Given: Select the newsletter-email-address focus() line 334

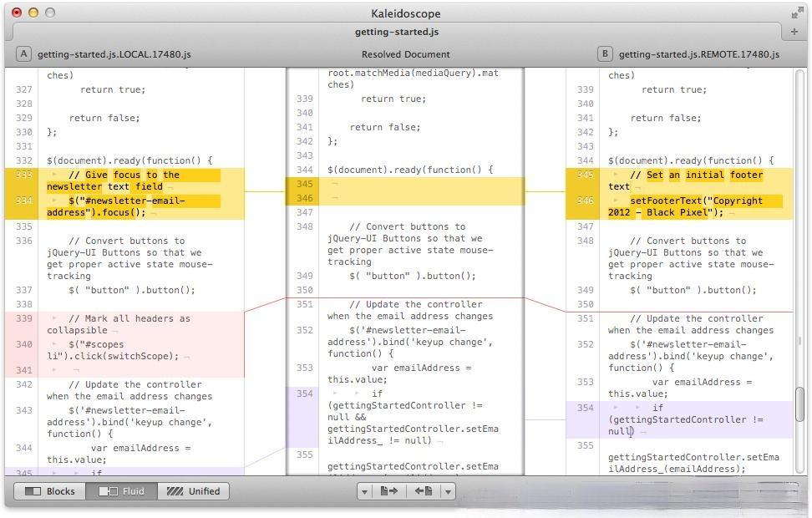Looking at the screenshot, I should click(x=124, y=206).
